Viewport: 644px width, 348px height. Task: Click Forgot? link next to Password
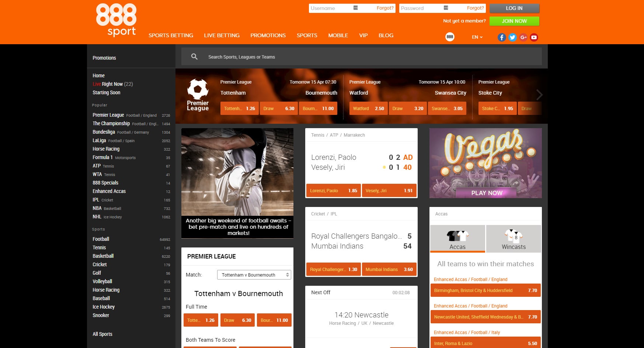point(475,8)
